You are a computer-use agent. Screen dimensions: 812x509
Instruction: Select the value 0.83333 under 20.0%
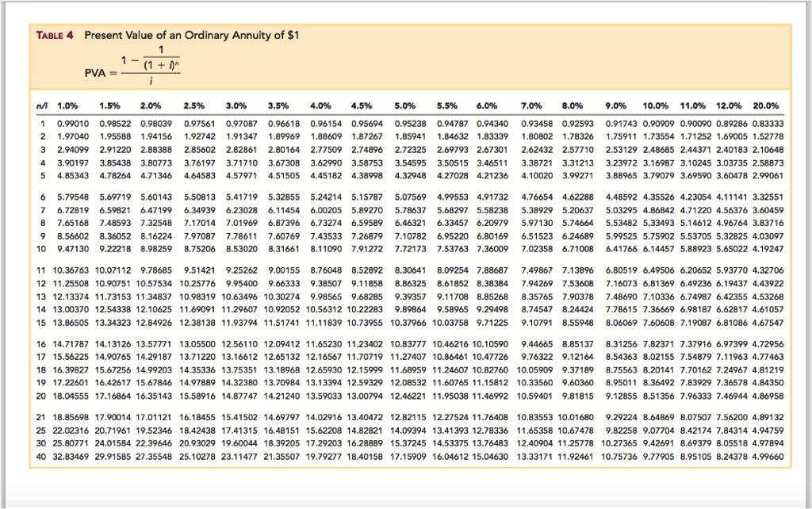[x=767, y=124]
